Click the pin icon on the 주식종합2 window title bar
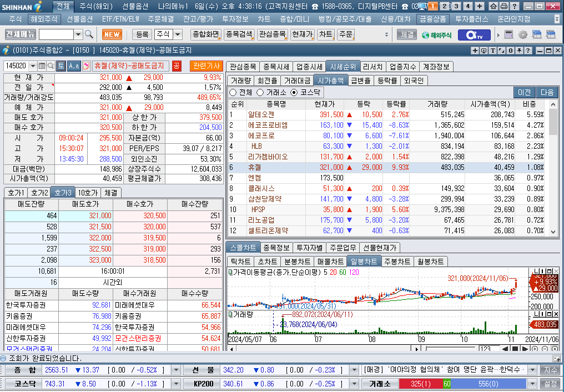The image size is (564, 392). (x=519, y=51)
